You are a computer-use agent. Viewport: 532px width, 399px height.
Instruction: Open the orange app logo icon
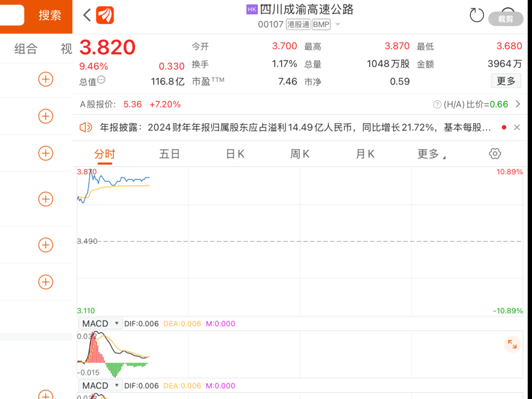[x=105, y=15]
